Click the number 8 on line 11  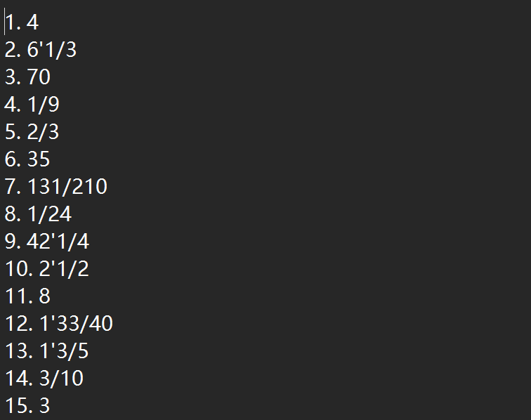[45, 296]
